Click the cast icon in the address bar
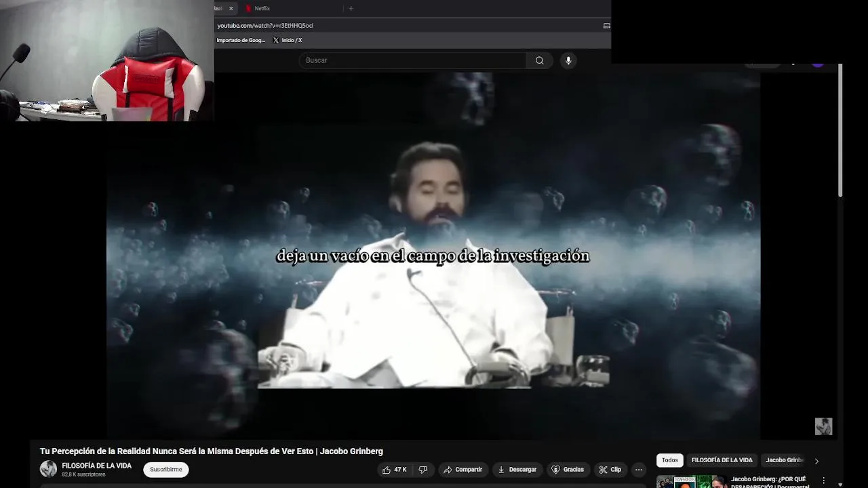 coord(606,26)
